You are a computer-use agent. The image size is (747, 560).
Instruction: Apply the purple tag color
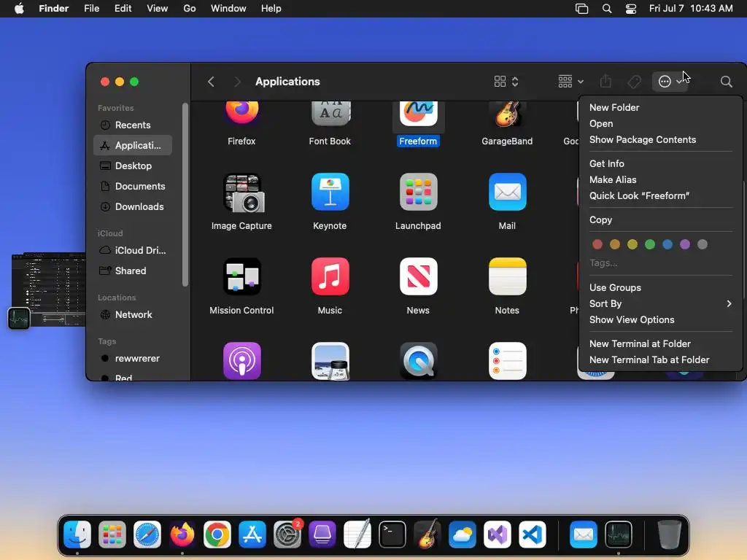[x=685, y=245]
